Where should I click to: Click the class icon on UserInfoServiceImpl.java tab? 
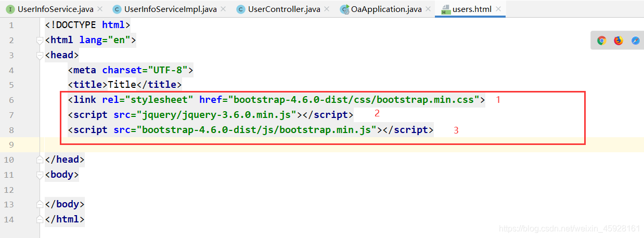[x=117, y=9]
